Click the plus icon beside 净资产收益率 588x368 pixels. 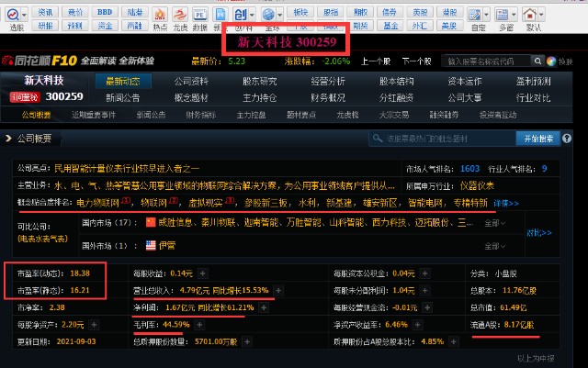(x=417, y=325)
